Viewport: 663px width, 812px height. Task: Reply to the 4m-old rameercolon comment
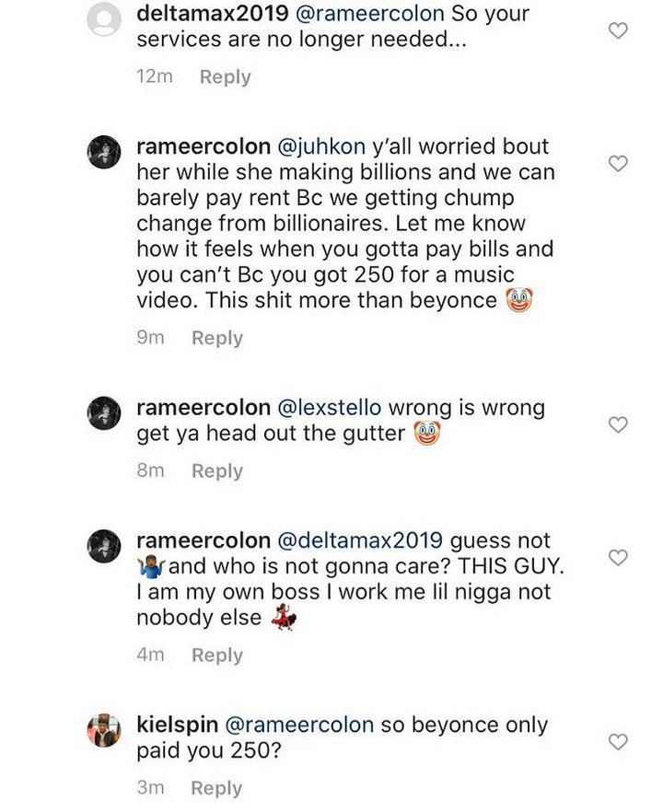(216, 655)
